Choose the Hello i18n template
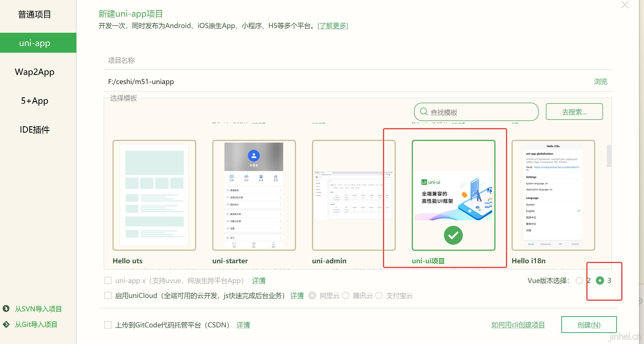This screenshot has width=644, height=344. pyautogui.click(x=553, y=195)
